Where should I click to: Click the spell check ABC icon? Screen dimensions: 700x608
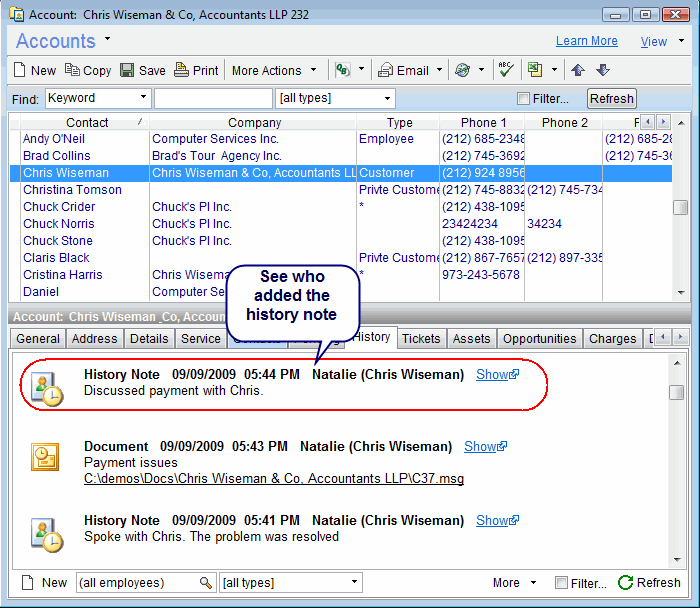(x=506, y=70)
